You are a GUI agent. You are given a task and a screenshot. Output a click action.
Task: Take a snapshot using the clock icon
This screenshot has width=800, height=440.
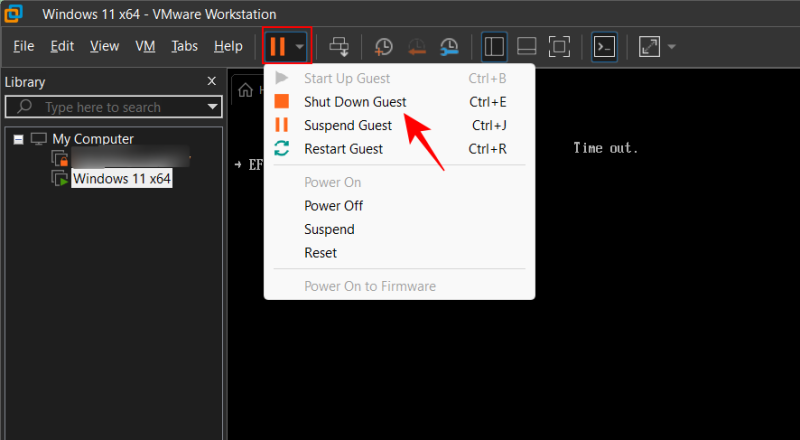pyautogui.click(x=383, y=46)
